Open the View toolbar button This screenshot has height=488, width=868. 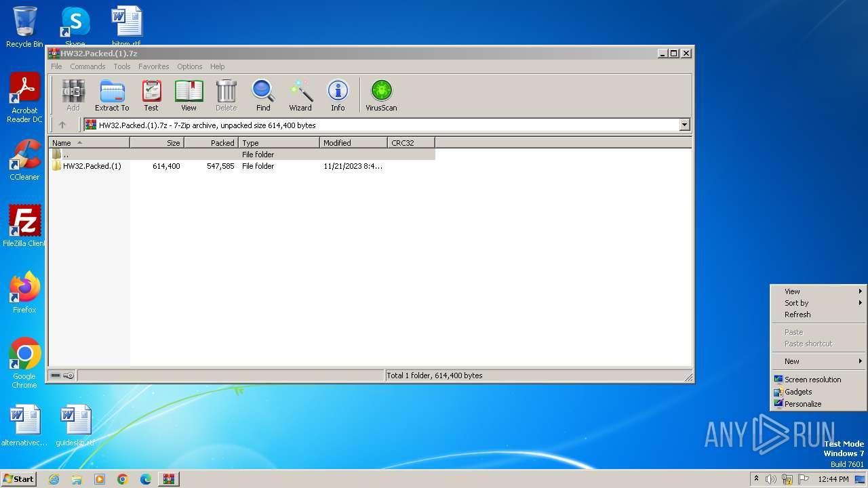coord(189,95)
